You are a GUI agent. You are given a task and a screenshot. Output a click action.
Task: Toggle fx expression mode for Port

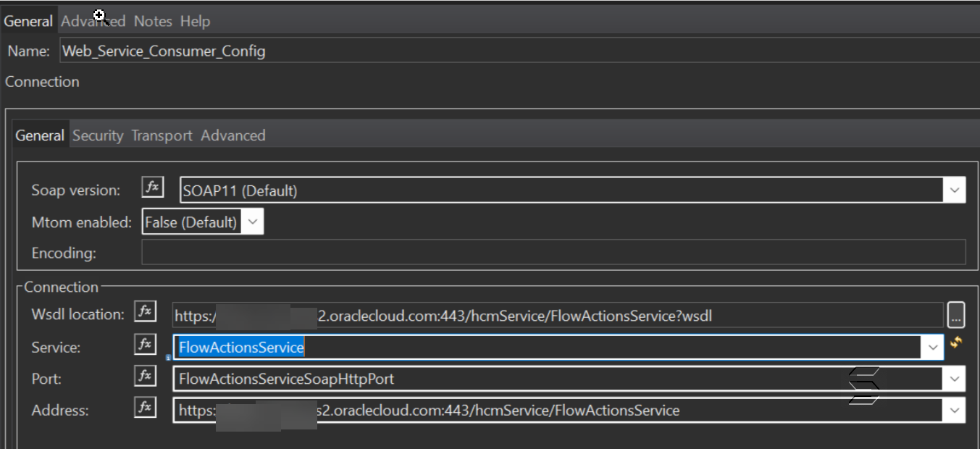145,376
